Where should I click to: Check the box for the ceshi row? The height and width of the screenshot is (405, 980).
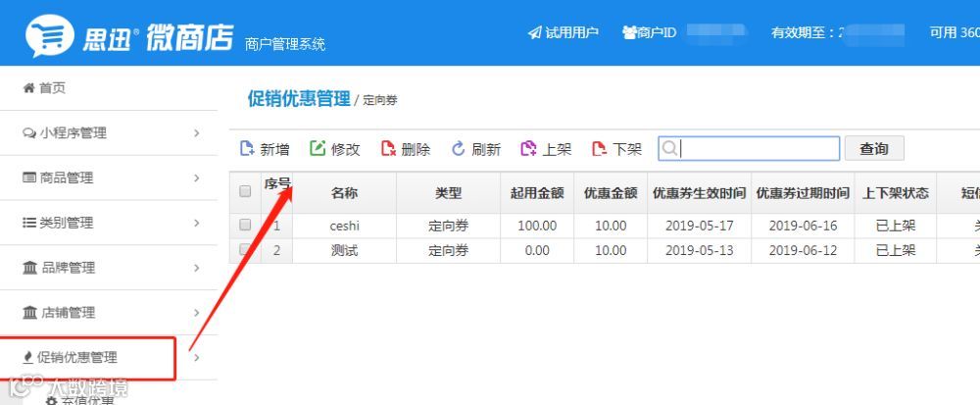point(245,225)
